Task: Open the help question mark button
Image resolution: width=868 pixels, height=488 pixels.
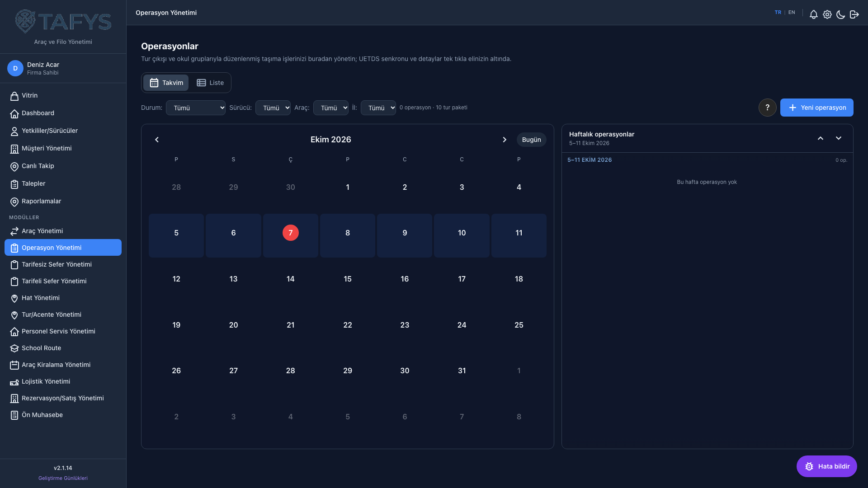Action: click(x=767, y=108)
